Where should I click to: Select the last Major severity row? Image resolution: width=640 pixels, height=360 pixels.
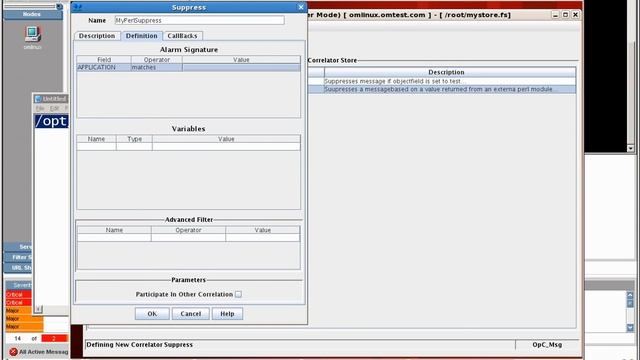[x=24, y=327]
